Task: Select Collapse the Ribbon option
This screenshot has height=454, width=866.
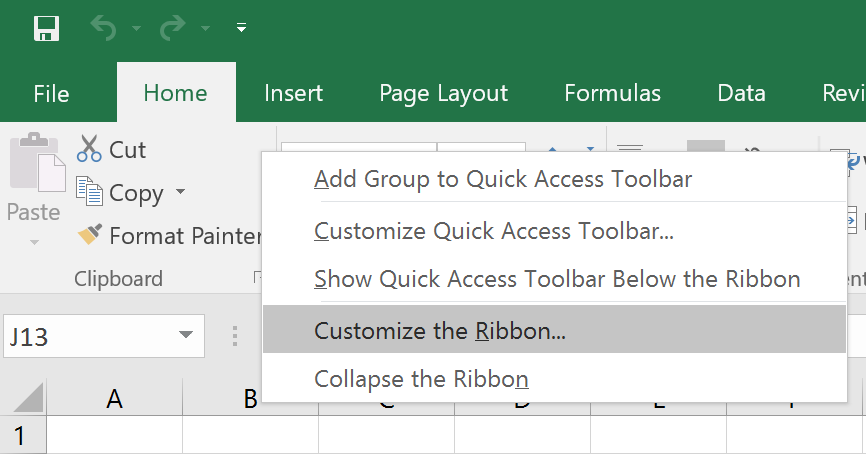Action: click(421, 379)
